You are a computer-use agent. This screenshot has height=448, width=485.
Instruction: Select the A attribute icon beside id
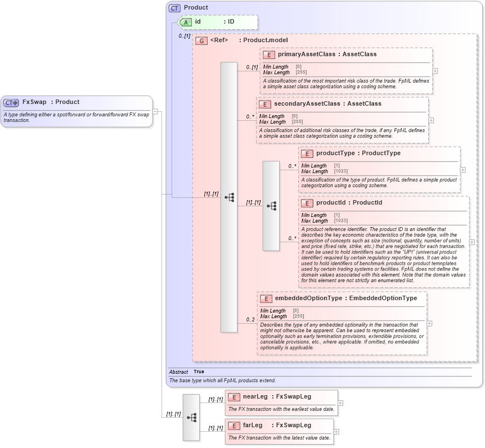tap(185, 22)
